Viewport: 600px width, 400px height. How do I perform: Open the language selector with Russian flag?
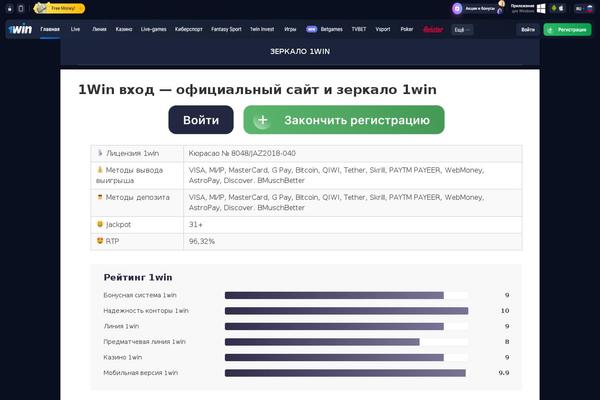(584, 8)
